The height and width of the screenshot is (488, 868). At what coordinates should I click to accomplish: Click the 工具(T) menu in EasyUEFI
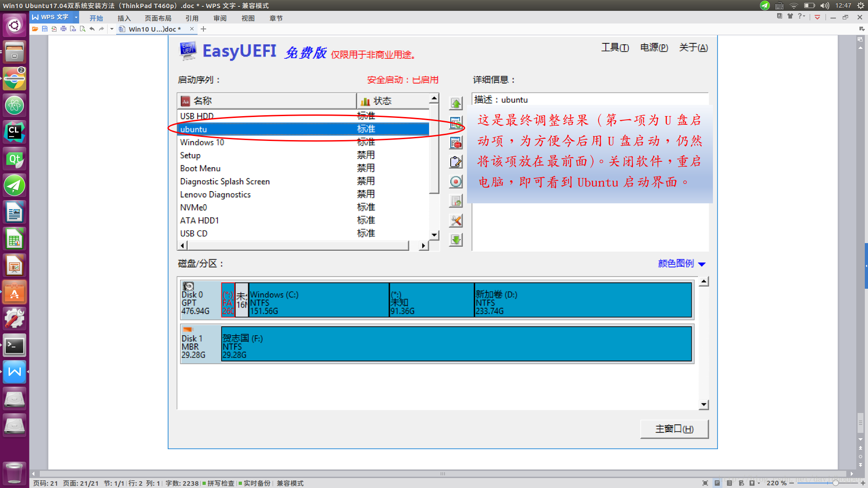click(615, 47)
